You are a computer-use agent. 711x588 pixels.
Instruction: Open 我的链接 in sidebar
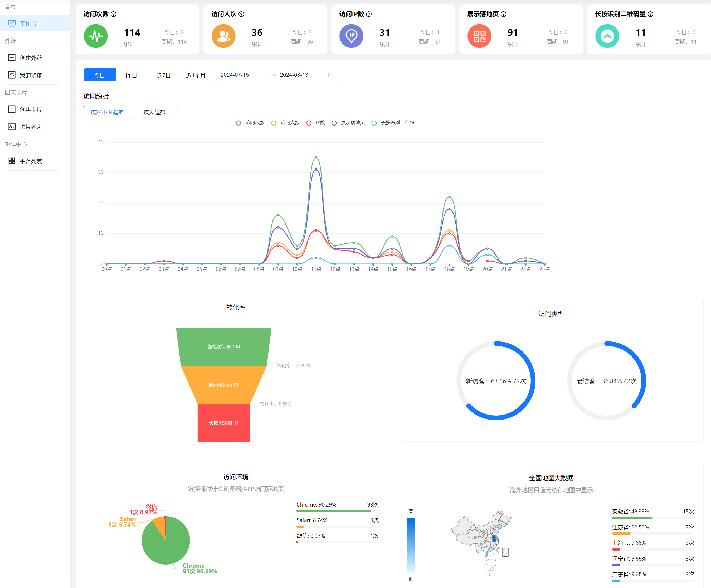point(31,75)
